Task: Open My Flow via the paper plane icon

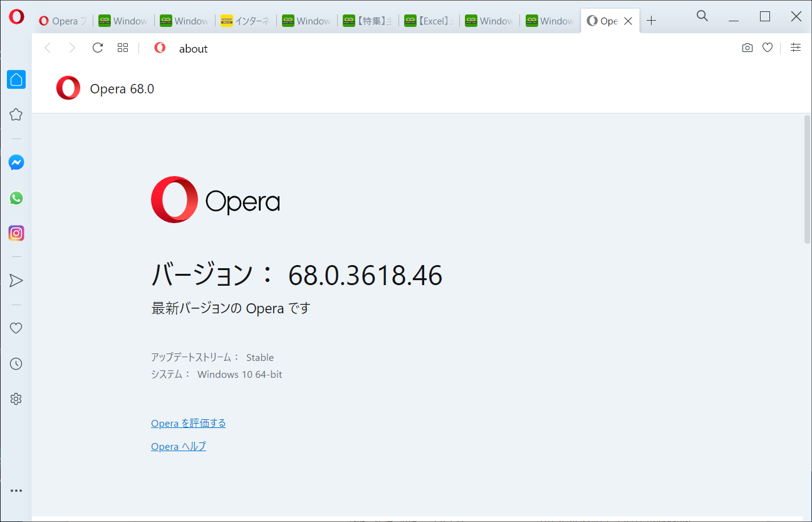Action: [x=16, y=280]
